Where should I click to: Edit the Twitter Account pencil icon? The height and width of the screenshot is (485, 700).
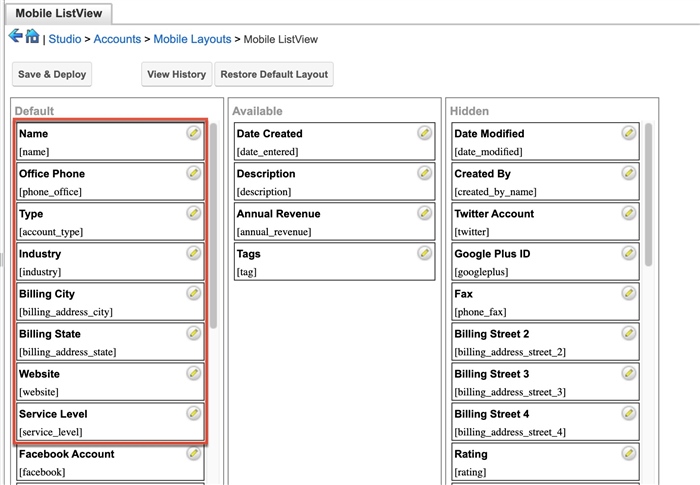click(629, 213)
